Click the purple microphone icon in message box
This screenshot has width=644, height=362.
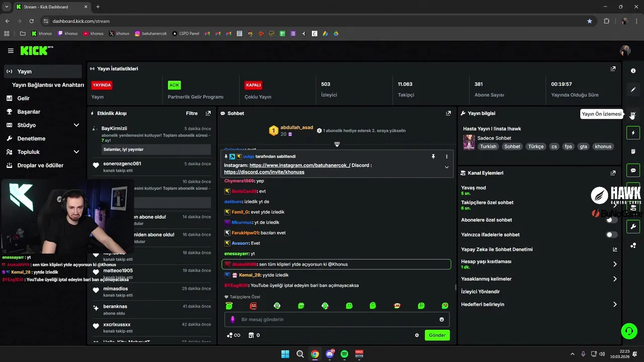(232, 319)
